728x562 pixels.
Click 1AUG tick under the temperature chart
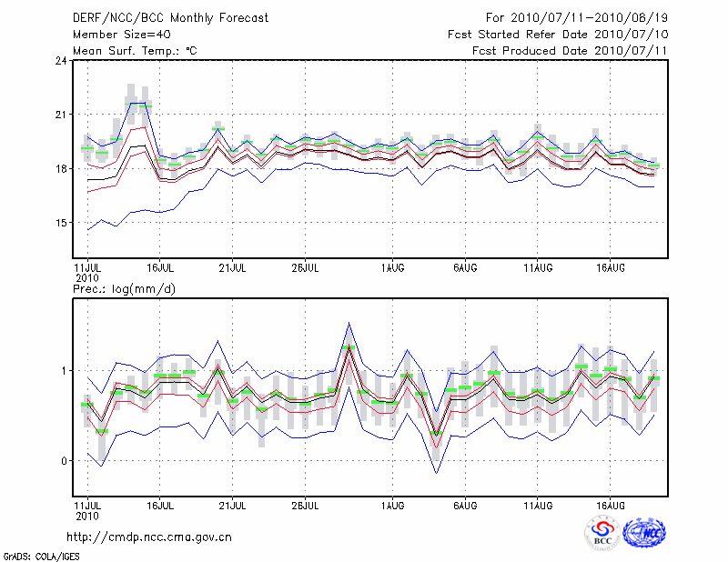(392, 267)
